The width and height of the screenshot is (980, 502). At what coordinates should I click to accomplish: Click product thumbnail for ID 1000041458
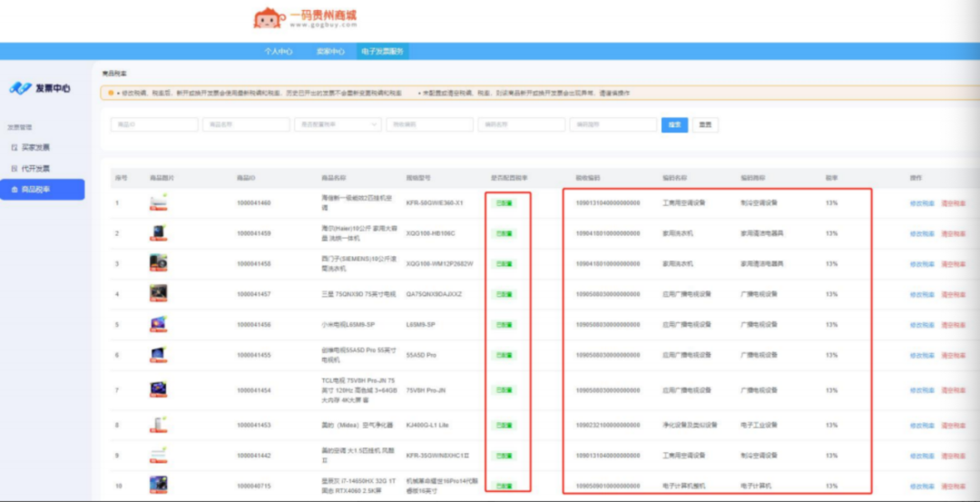159,263
